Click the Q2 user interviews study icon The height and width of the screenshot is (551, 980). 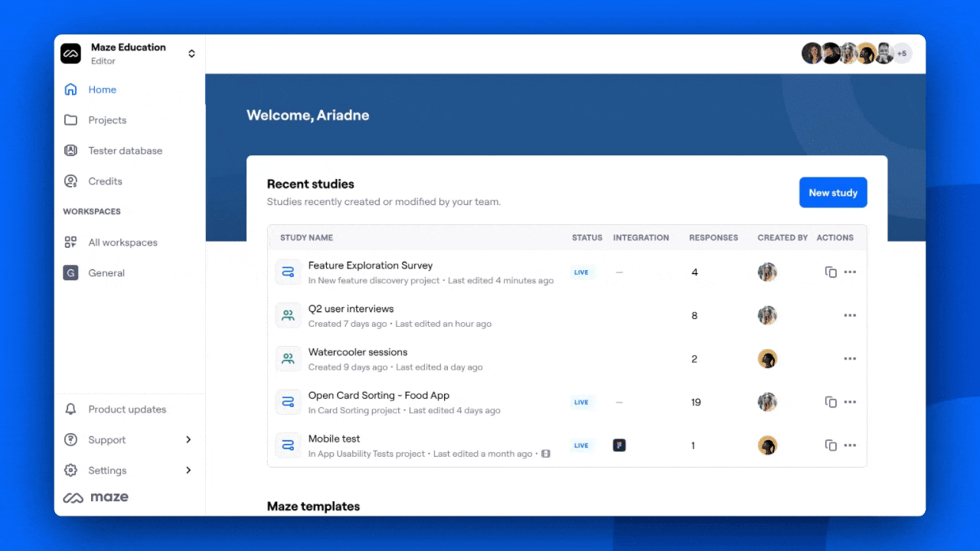click(288, 315)
